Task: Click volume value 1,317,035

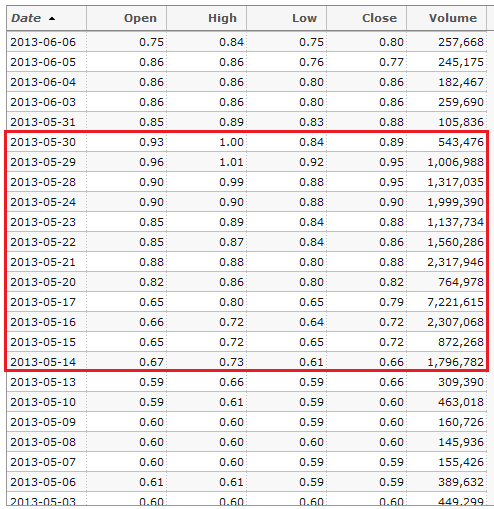Action: [x=455, y=182]
